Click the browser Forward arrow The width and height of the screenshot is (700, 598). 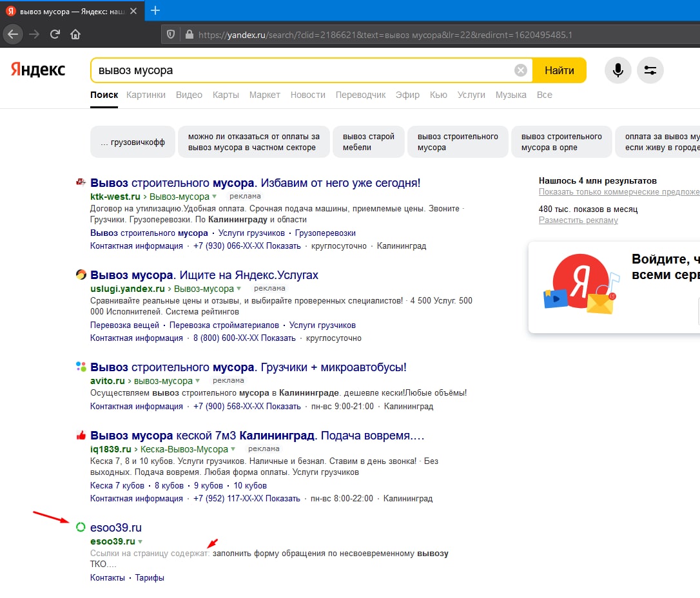pyautogui.click(x=34, y=34)
